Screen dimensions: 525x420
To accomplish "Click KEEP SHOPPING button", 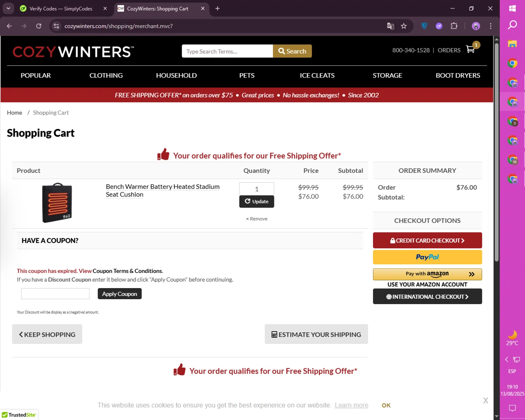I will (47, 334).
